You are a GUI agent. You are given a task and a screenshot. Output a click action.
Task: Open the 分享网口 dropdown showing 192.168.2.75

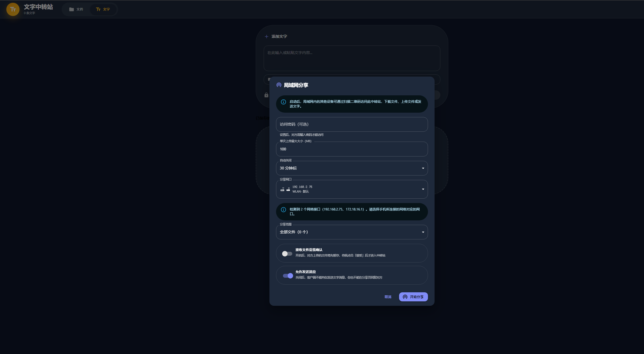tap(352, 189)
